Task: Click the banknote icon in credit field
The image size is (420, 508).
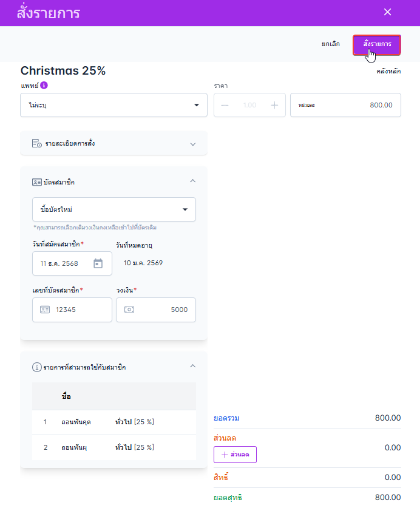Action: [129, 310]
